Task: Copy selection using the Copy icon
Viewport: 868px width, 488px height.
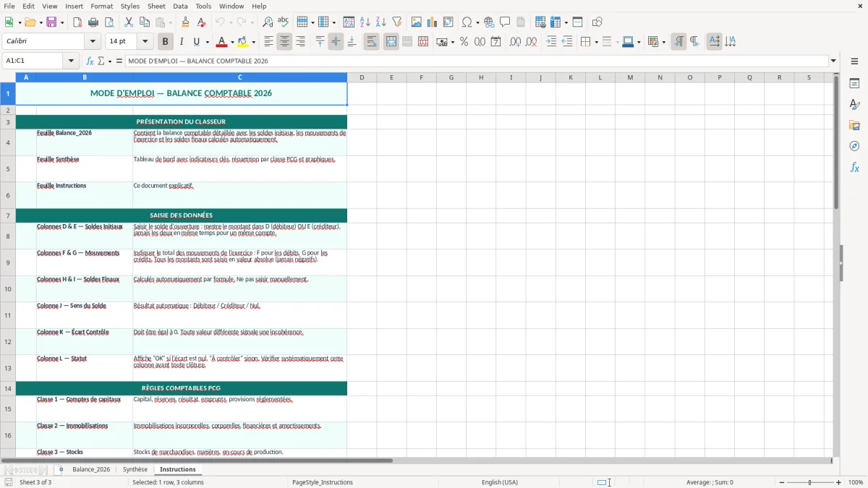Action: [145, 22]
